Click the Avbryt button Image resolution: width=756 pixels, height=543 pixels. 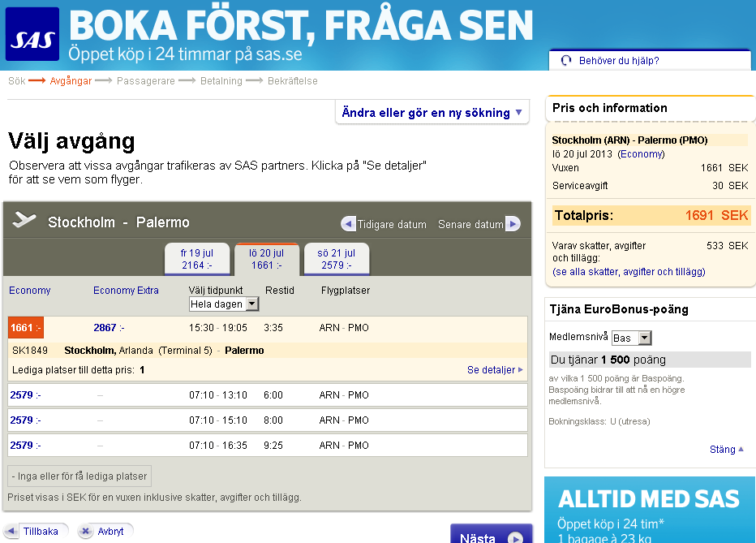coord(105,531)
